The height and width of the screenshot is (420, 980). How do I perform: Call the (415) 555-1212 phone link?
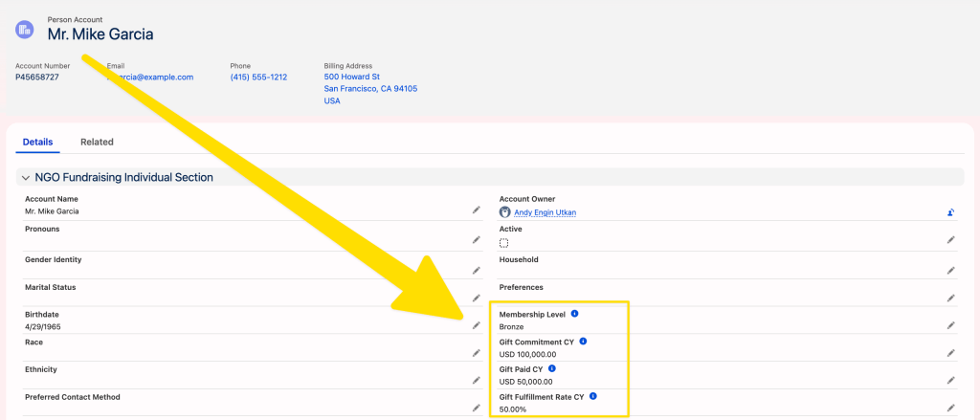pos(258,77)
